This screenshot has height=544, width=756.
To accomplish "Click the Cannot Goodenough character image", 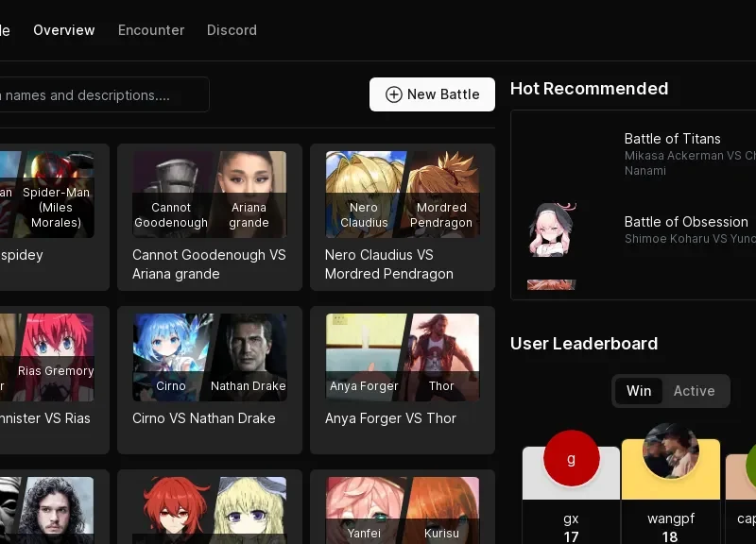I will [171, 195].
